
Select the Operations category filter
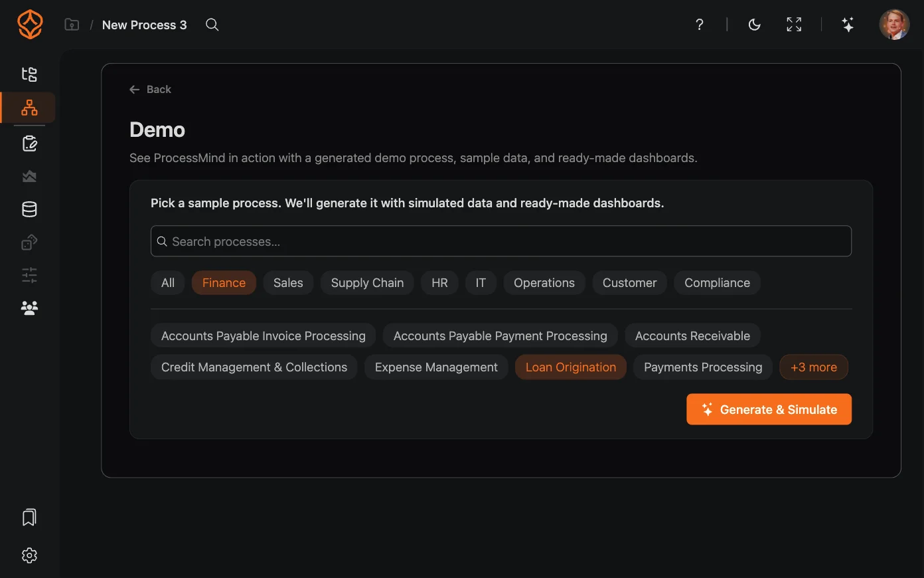click(x=544, y=283)
